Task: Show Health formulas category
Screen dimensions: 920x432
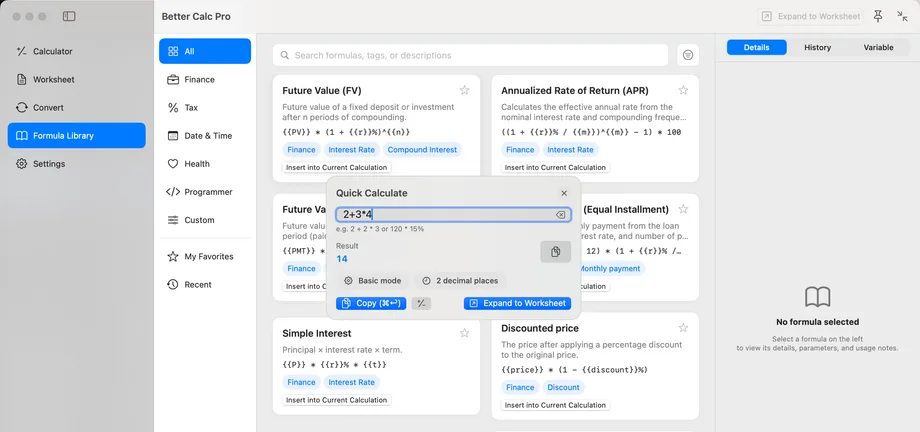Action: tap(205, 164)
